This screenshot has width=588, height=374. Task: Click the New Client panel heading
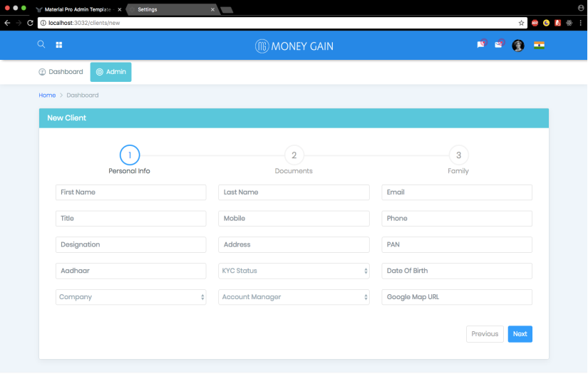click(x=67, y=118)
